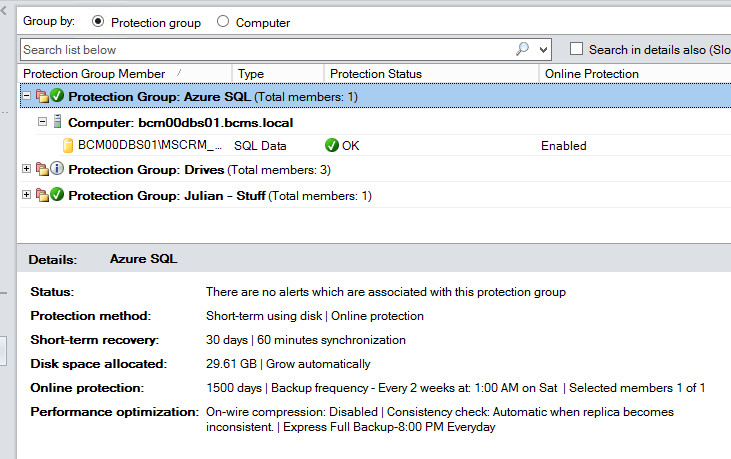Open the search box dropdown arrow

pyautogui.click(x=543, y=49)
